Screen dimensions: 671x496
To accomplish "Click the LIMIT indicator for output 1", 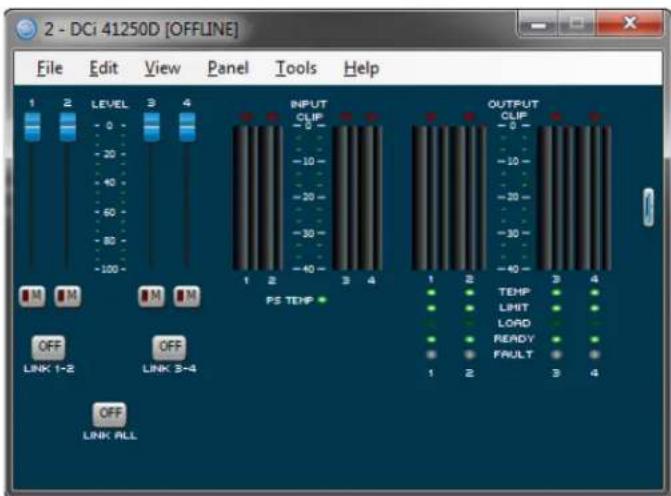I will point(431,308).
